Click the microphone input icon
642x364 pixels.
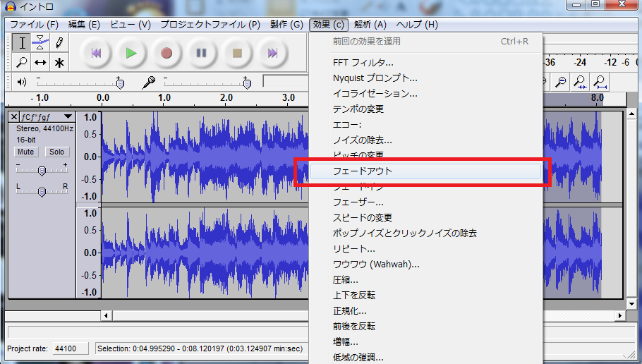coord(148,83)
